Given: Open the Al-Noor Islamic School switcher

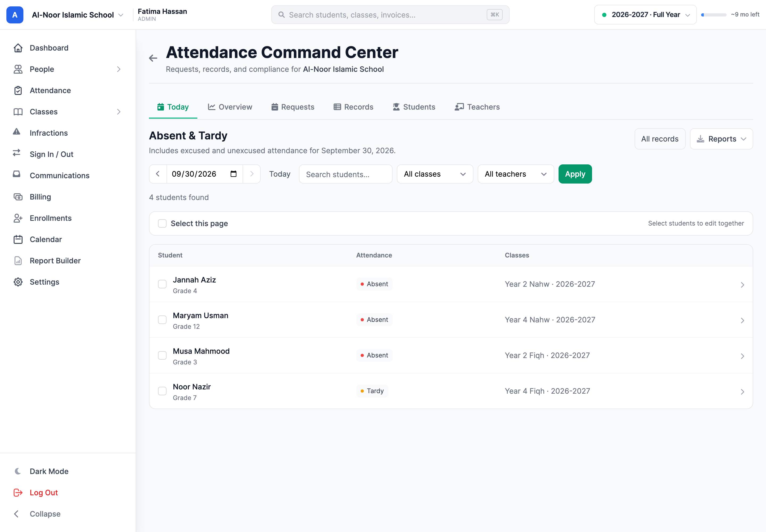Looking at the screenshot, I should 78,15.
